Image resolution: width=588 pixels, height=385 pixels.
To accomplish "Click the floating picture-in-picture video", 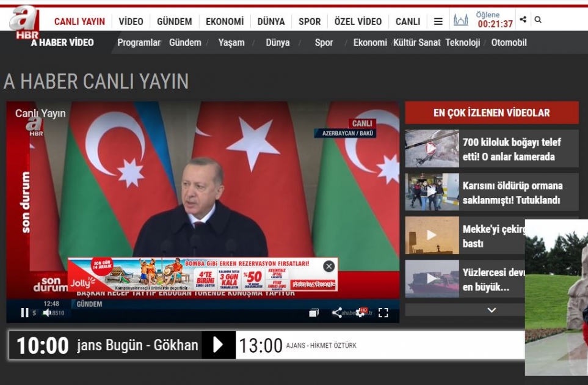I will 556,298.
